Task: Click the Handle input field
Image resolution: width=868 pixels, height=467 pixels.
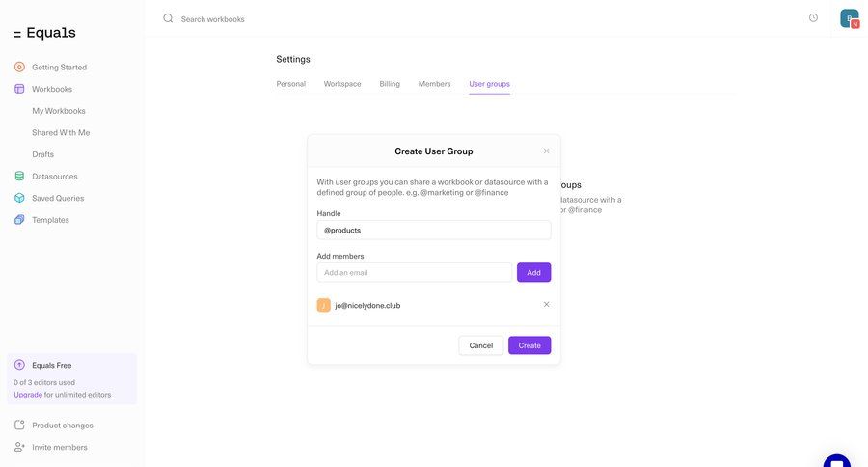Action: (x=433, y=231)
